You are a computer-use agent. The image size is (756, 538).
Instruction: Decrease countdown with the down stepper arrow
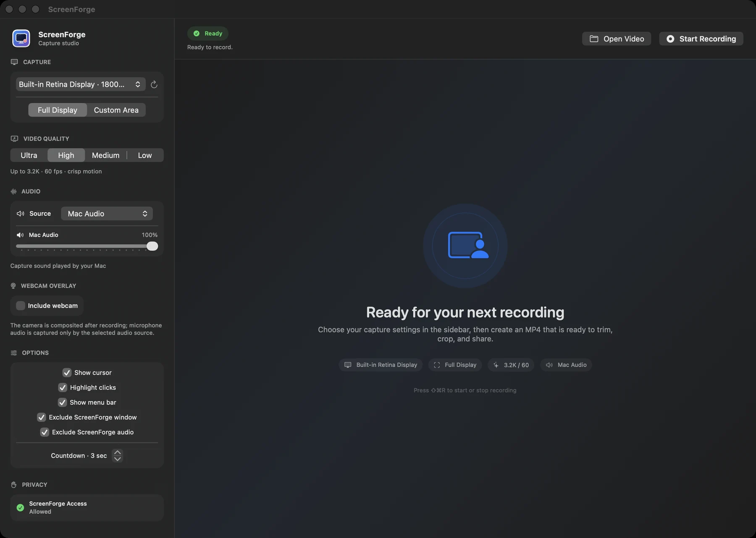click(x=118, y=459)
